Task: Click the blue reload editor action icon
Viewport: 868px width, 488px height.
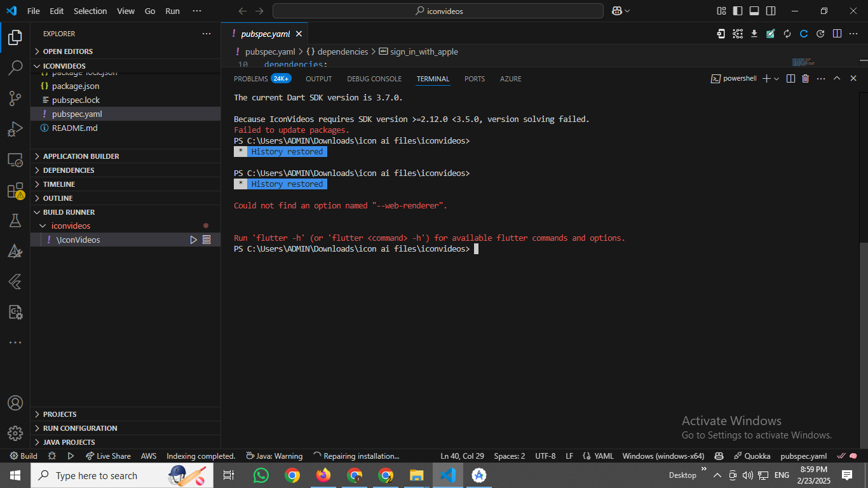Action: tap(804, 34)
